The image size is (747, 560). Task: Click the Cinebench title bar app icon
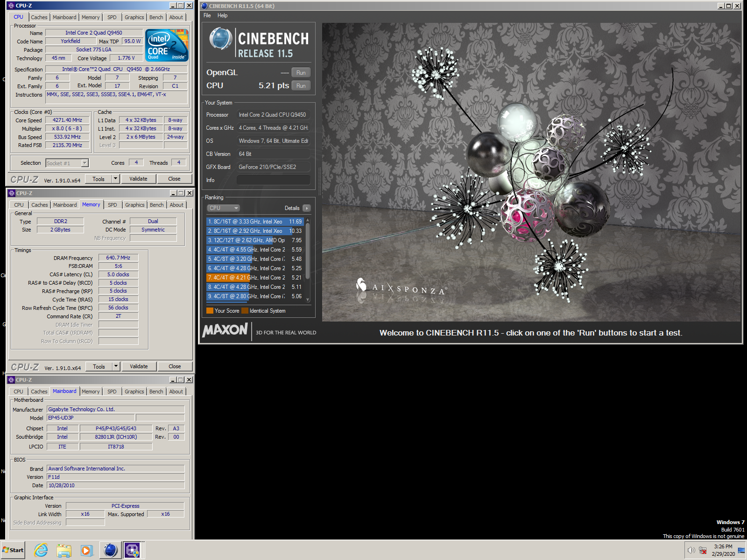(x=204, y=6)
